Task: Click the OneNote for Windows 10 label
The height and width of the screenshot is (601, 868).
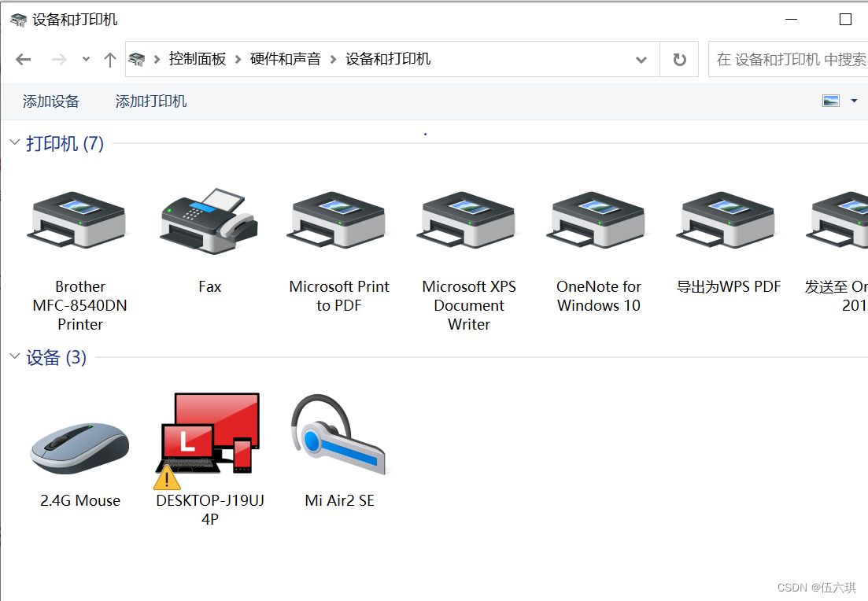Action: point(598,296)
